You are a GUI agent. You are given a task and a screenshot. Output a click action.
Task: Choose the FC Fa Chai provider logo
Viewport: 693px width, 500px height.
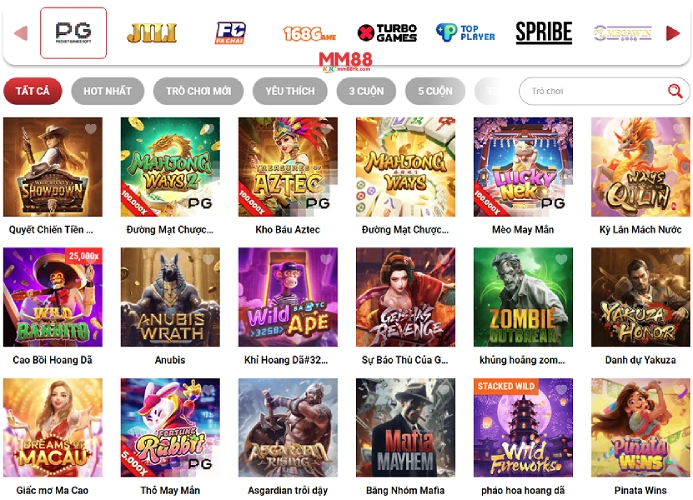click(230, 33)
